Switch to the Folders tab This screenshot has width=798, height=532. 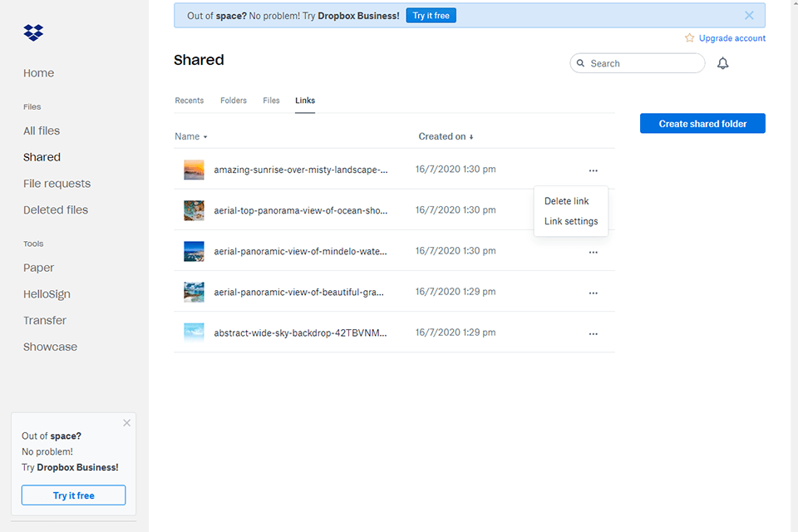pos(233,101)
